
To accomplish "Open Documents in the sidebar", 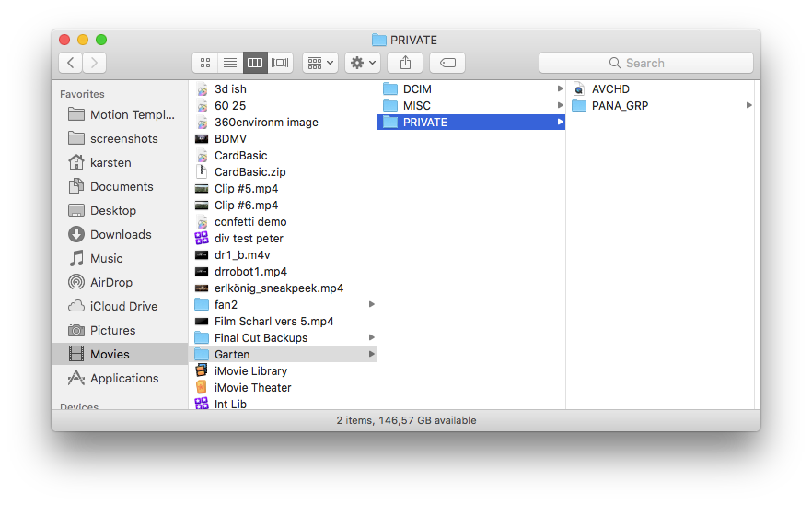I will click(122, 186).
